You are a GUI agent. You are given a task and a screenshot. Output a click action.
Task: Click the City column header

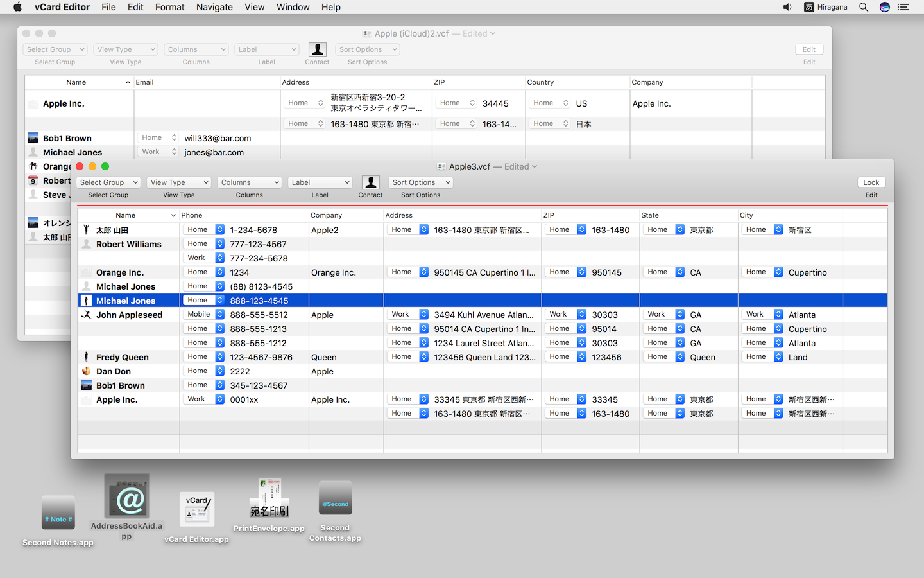[790, 215]
